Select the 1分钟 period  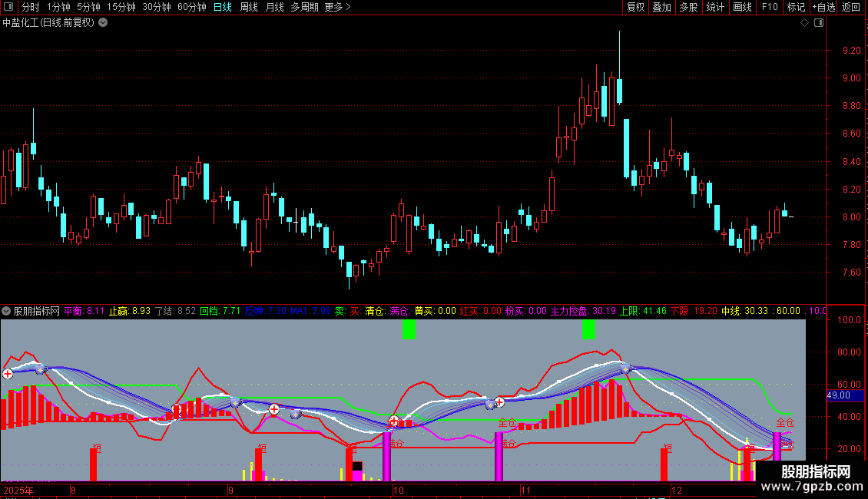(x=58, y=7)
